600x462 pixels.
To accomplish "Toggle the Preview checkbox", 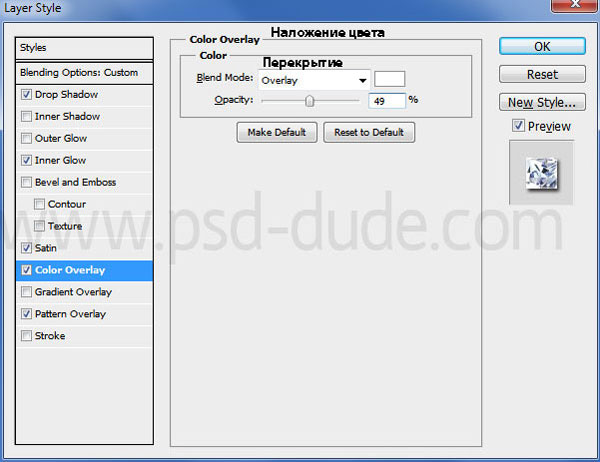I will pos(517,126).
